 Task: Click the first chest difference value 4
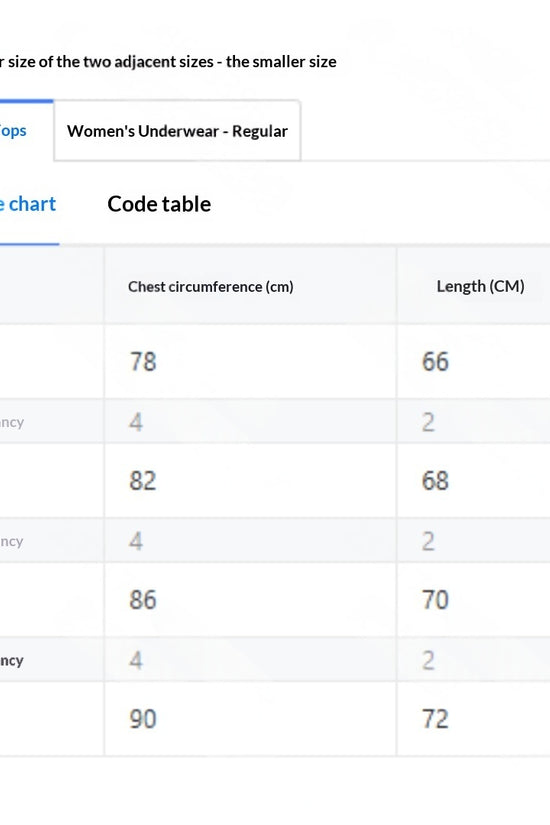coord(136,422)
